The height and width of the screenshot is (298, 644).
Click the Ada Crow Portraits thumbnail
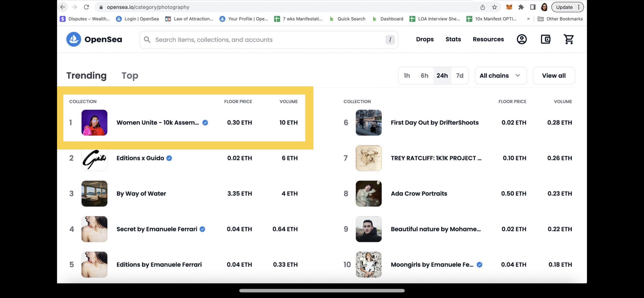369,194
